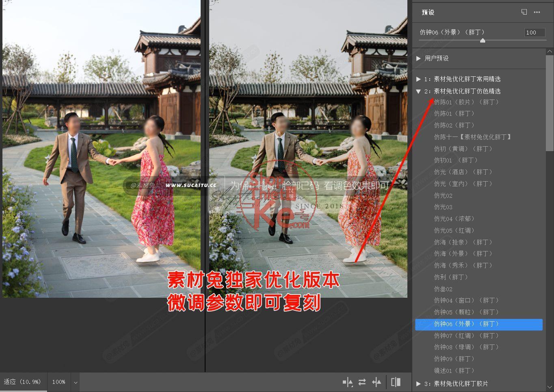Open the presets panel options via three-dots icon
554x392 pixels.
tap(537, 13)
